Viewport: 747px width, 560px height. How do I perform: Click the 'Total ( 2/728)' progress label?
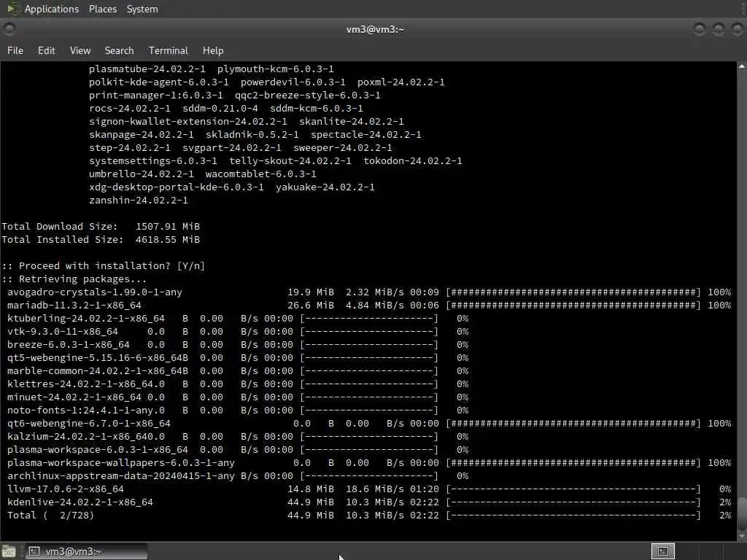click(x=50, y=516)
